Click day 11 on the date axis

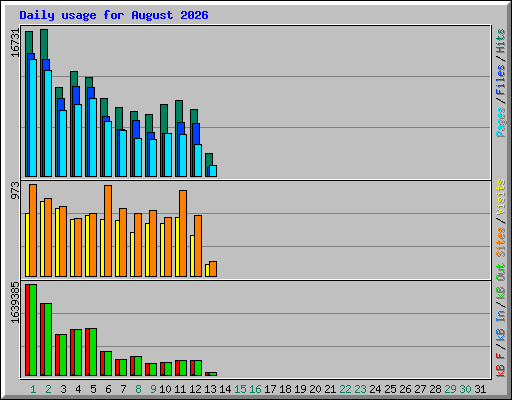(180, 389)
